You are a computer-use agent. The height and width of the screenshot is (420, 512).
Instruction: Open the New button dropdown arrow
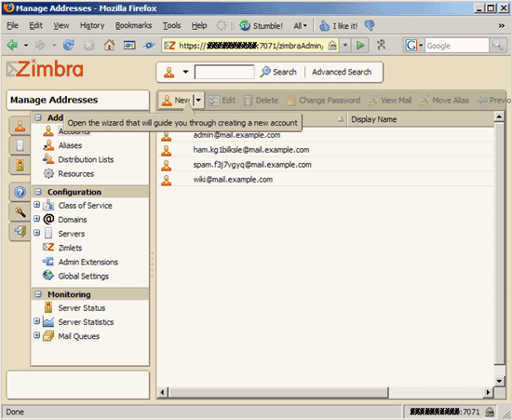(x=198, y=100)
